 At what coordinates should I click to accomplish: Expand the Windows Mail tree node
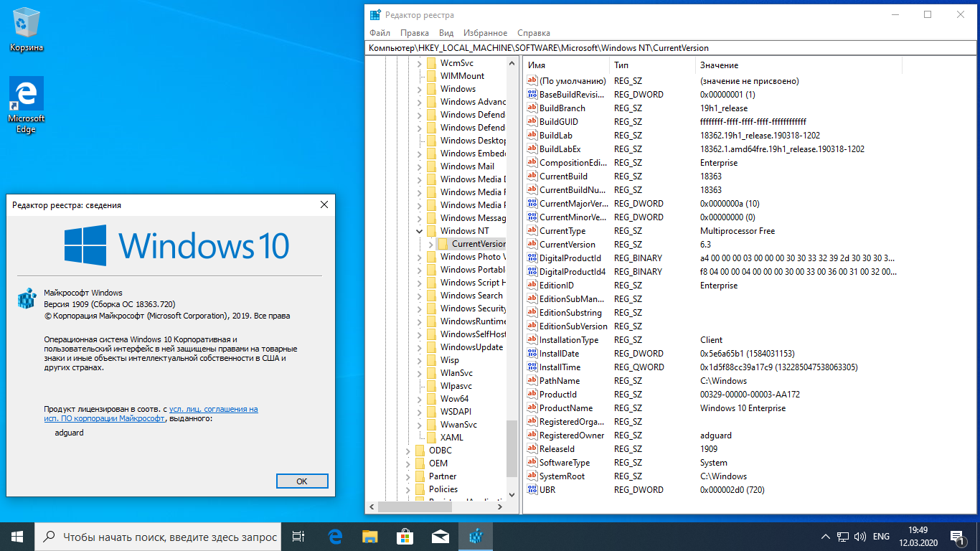click(x=420, y=166)
